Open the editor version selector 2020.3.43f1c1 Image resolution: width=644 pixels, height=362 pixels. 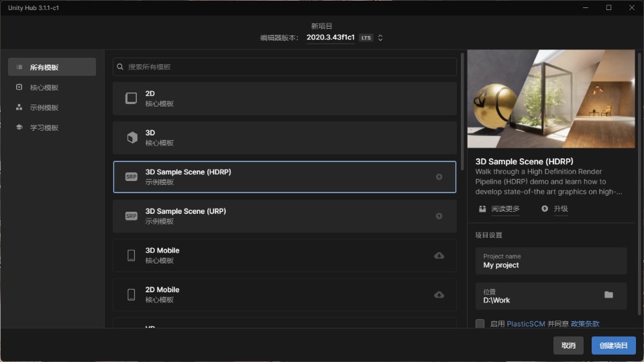(x=330, y=38)
